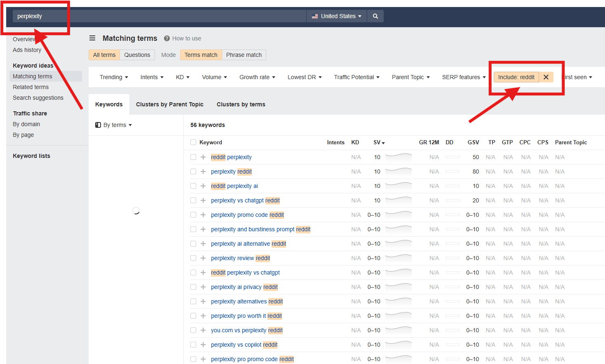The height and width of the screenshot is (364, 605).
Task: Click the By terms panel icon
Action: (x=98, y=125)
